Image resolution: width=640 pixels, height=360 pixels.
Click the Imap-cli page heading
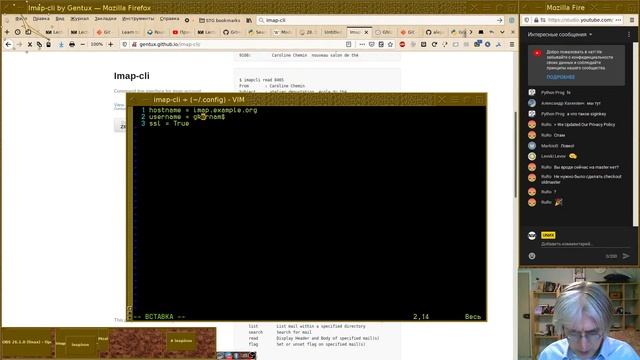coord(131,76)
